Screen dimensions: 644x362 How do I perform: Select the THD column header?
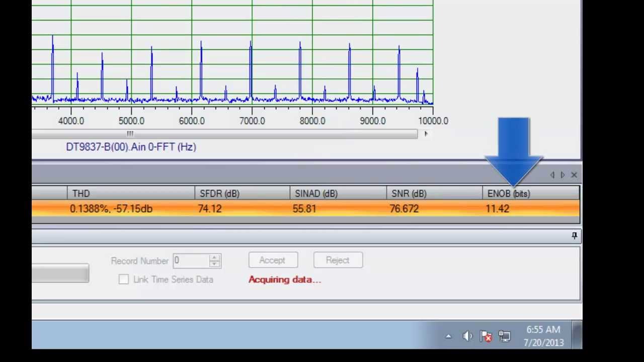[x=131, y=194]
